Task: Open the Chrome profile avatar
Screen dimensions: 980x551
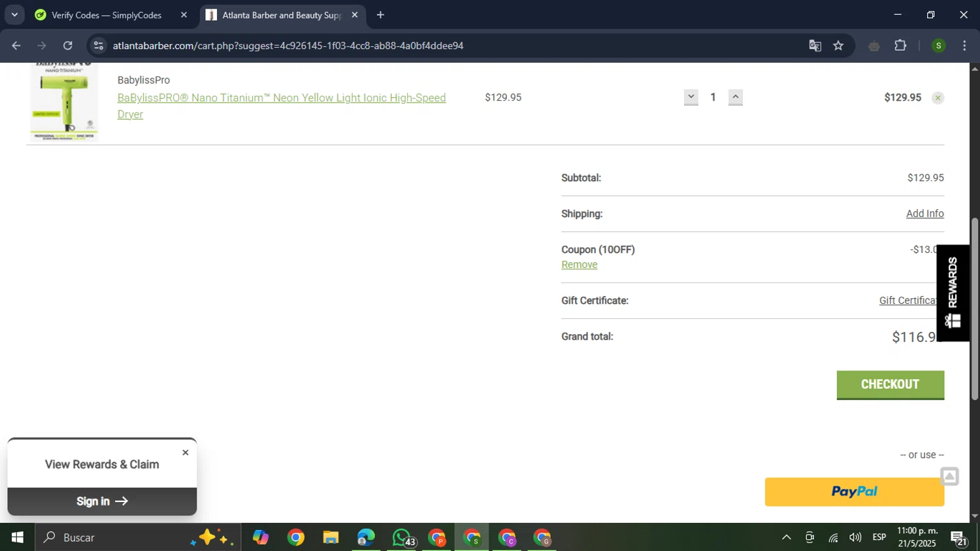Action: [x=938, y=46]
